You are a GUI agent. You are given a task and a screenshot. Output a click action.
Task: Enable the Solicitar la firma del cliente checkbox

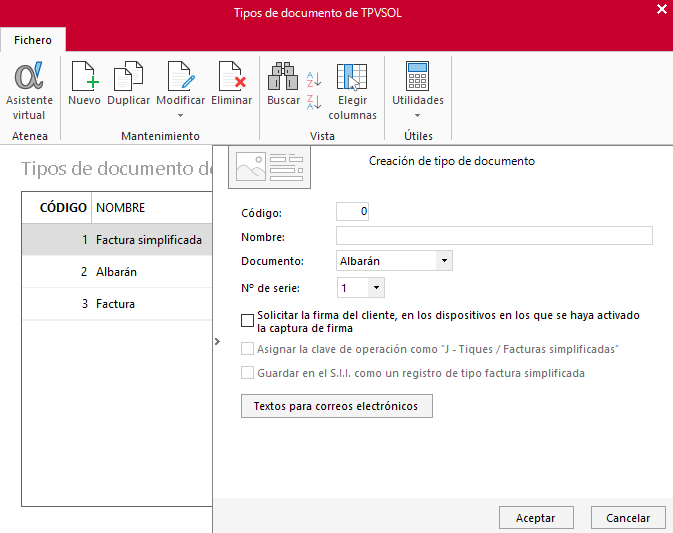(247, 321)
